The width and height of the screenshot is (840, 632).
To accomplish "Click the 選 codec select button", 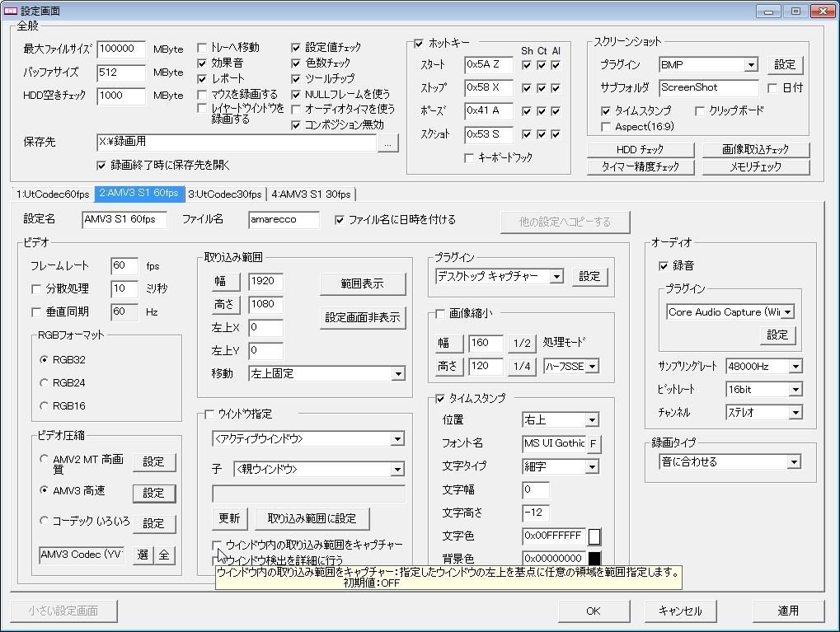I will [x=143, y=555].
